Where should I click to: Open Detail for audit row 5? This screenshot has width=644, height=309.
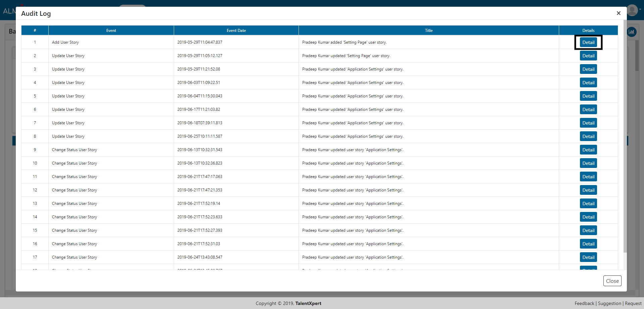pyautogui.click(x=588, y=96)
